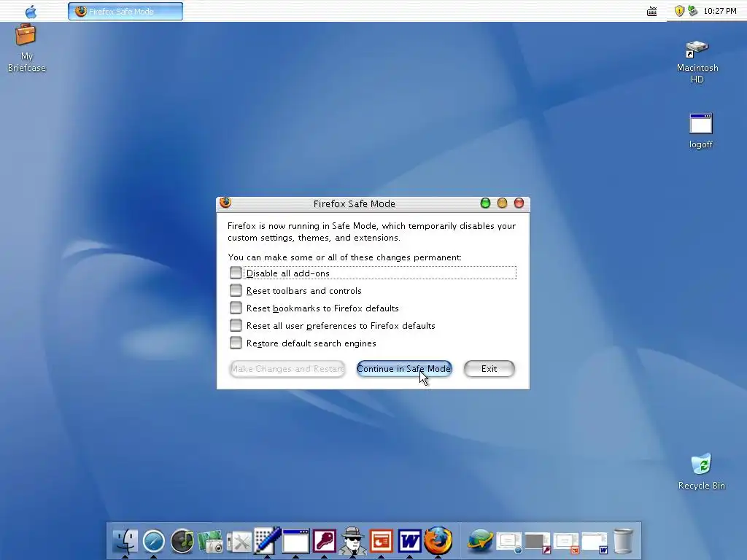Open the globe with arrow dock icon
The image size is (747, 560).
pos(480,541)
